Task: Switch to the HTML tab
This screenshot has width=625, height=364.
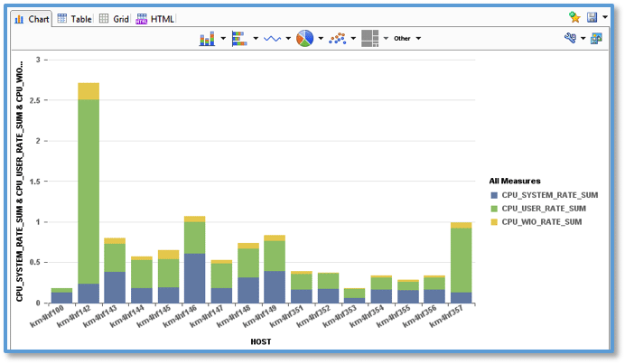Action: click(x=155, y=18)
